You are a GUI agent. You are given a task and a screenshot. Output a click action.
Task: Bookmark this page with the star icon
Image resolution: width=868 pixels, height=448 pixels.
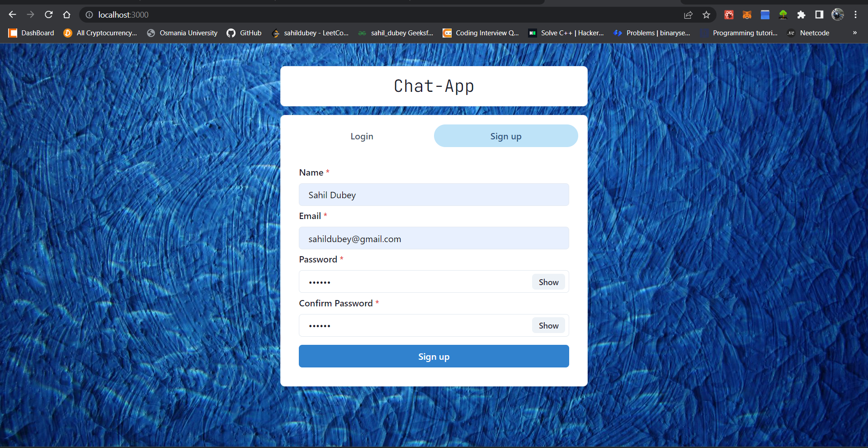pyautogui.click(x=706, y=15)
